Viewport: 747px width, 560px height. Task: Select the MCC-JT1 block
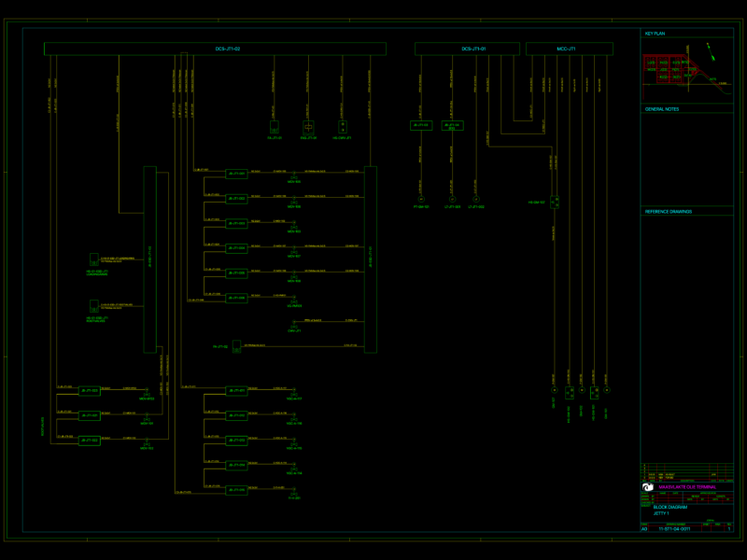(570, 49)
